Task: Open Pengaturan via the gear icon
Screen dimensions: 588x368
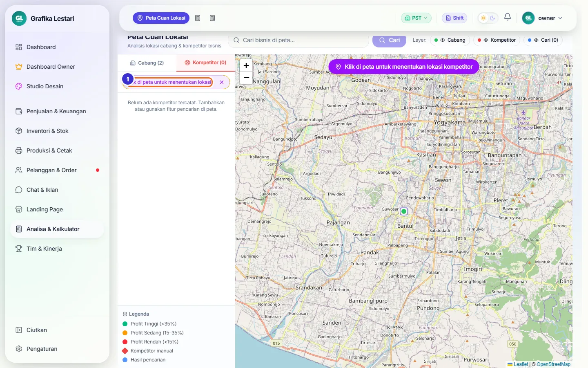Action: [x=19, y=349]
